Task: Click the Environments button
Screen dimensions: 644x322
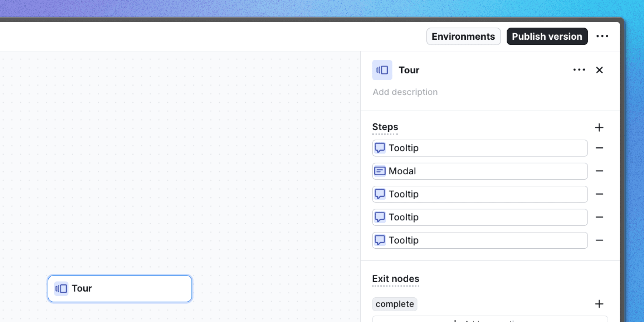Action: (x=463, y=36)
